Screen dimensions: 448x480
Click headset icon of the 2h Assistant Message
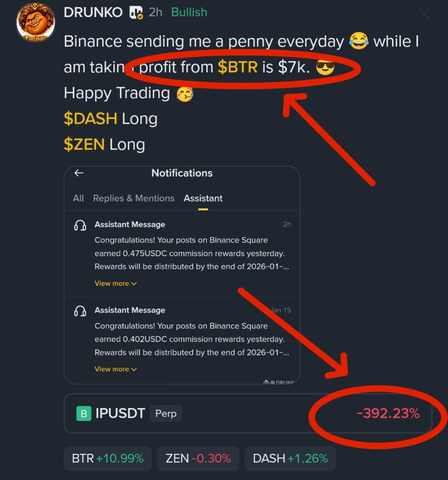pos(80,225)
